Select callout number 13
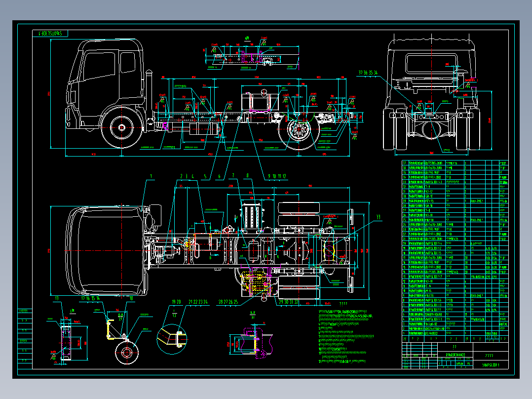The image size is (532, 399). [57, 298]
